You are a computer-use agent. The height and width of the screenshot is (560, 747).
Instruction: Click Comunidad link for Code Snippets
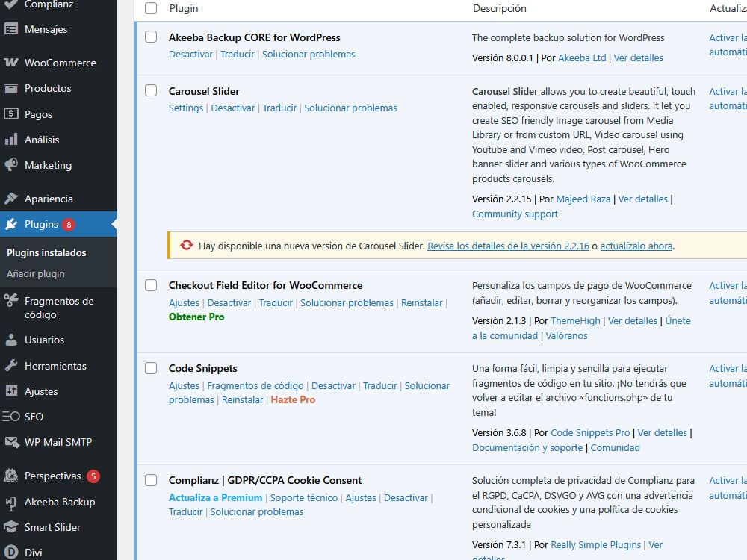[x=615, y=448]
